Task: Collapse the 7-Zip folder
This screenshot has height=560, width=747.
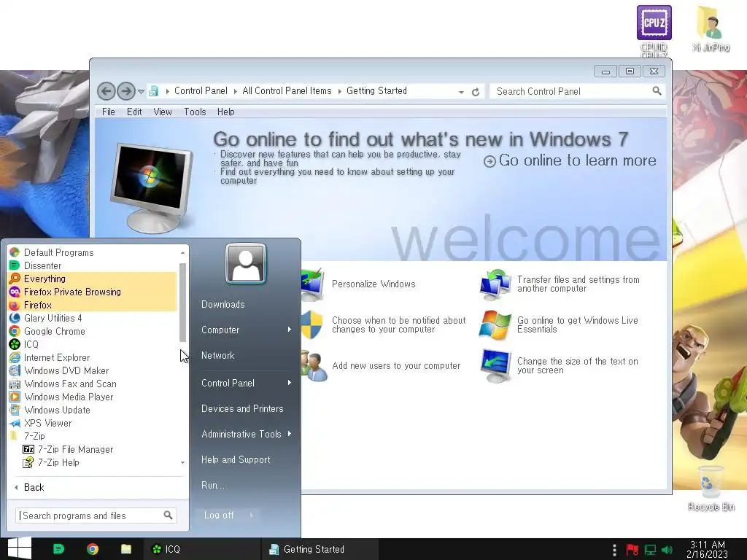Action: click(x=34, y=436)
